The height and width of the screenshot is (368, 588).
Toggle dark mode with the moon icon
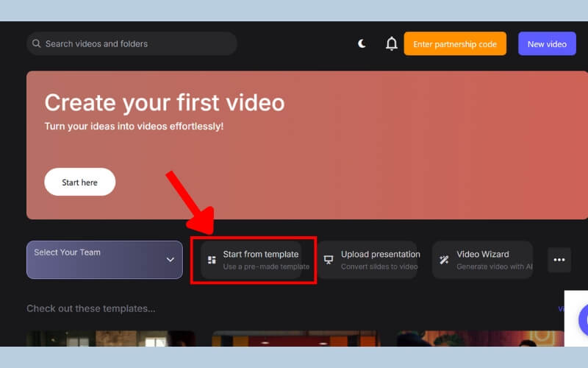tap(362, 44)
